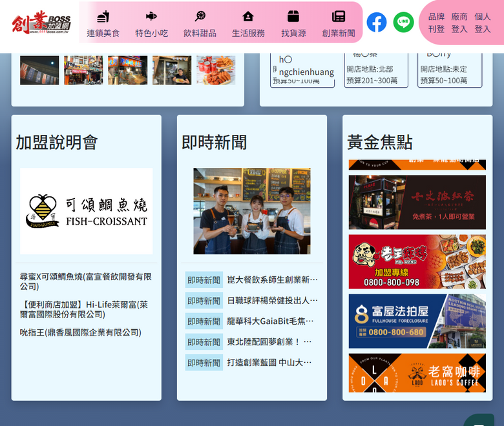
Task: Open news 日職球評楊榮健投出人
Action: coord(273,301)
